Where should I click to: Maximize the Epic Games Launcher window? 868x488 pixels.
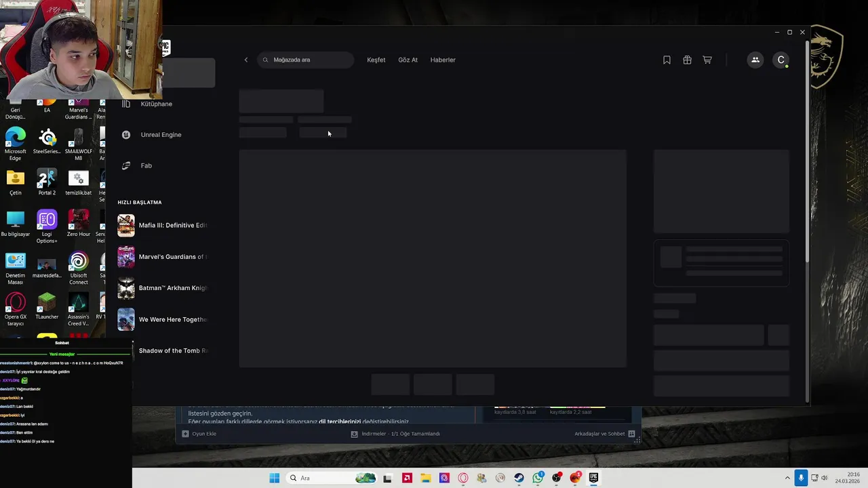click(x=789, y=32)
